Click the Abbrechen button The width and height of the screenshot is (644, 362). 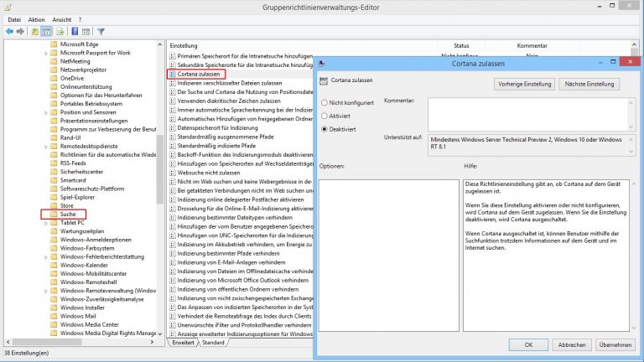[x=572, y=344]
